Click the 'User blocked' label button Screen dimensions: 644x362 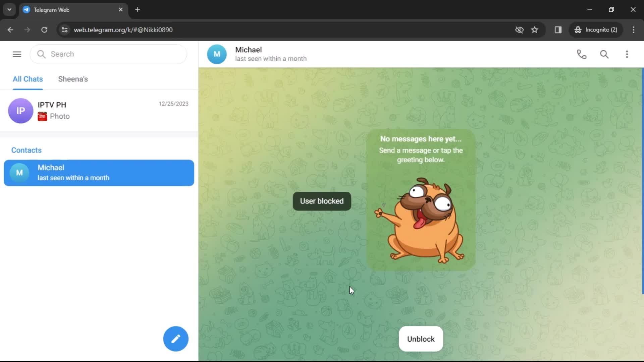coord(322,201)
